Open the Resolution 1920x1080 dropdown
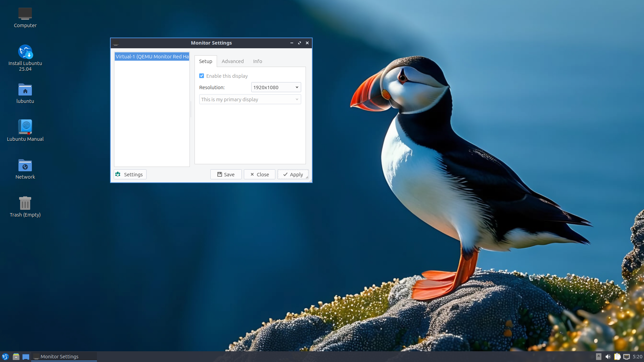This screenshot has height=362, width=644. (x=276, y=87)
